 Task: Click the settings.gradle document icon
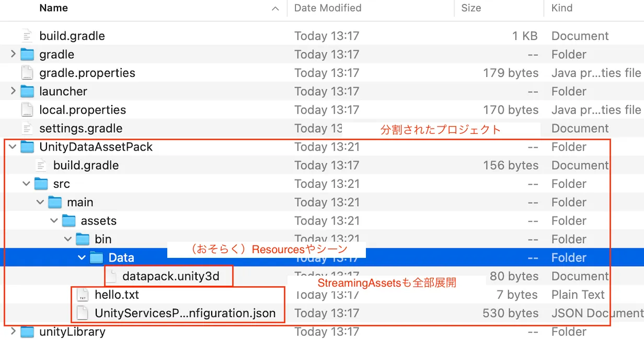pyautogui.click(x=27, y=128)
